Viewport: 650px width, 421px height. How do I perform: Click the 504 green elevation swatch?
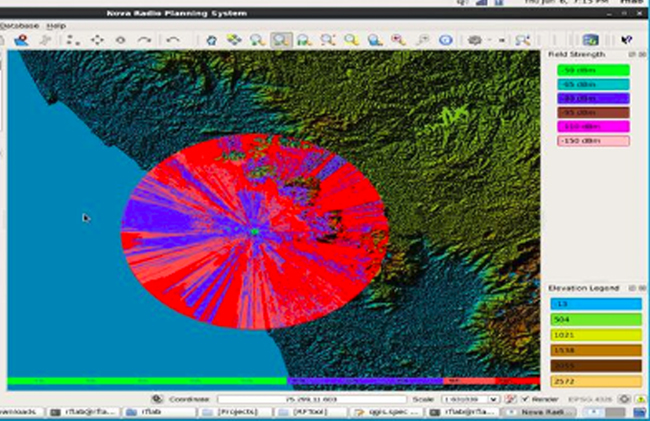click(593, 319)
